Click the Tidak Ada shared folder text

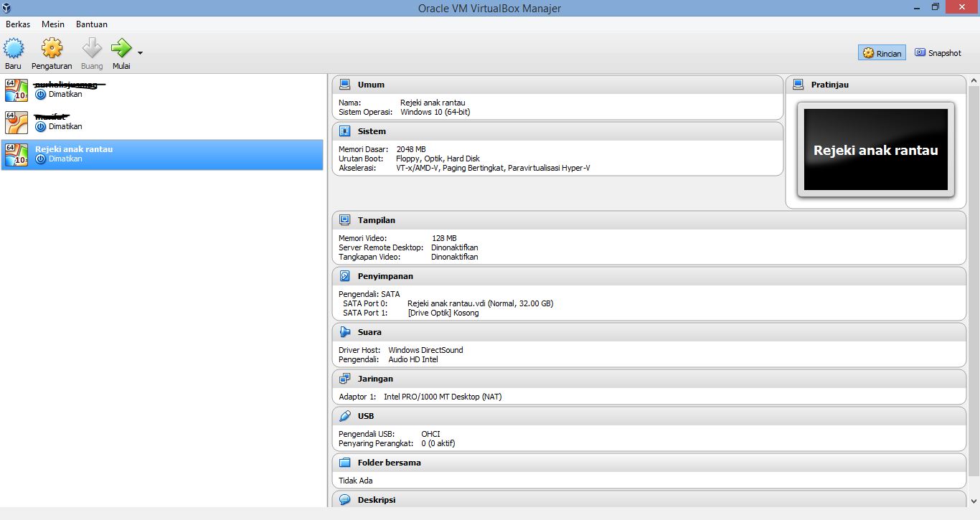click(x=355, y=481)
